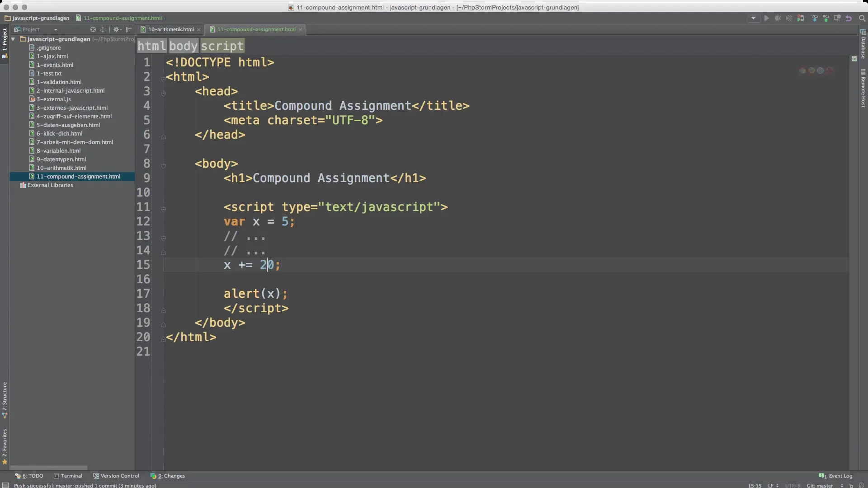Close the 10-arithmetik.html tab
This screenshot has width=868, height=488.
(198, 30)
